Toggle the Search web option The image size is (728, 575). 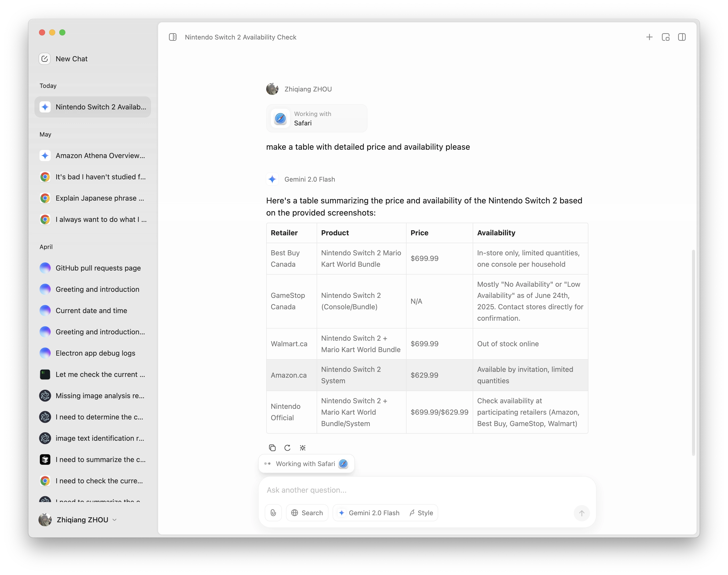click(307, 513)
